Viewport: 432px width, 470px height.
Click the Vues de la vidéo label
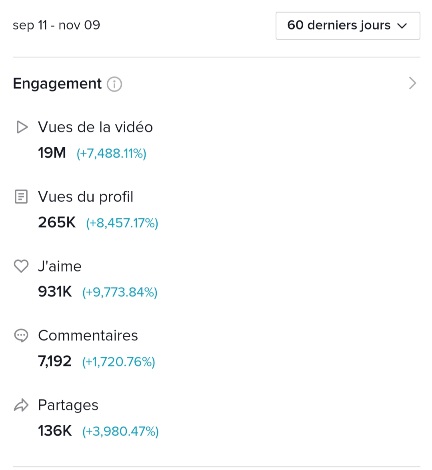95,127
